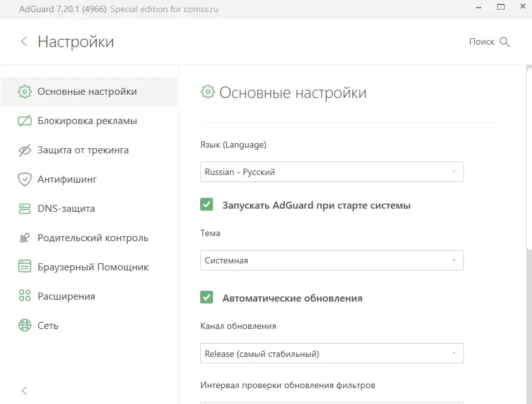The width and height of the screenshot is (532, 404).
Task: Click the magnifier search icon
Action: [x=505, y=42]
